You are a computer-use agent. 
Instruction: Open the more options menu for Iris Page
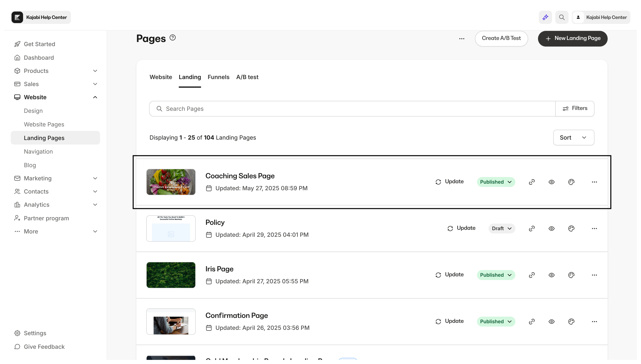point(594,275)
